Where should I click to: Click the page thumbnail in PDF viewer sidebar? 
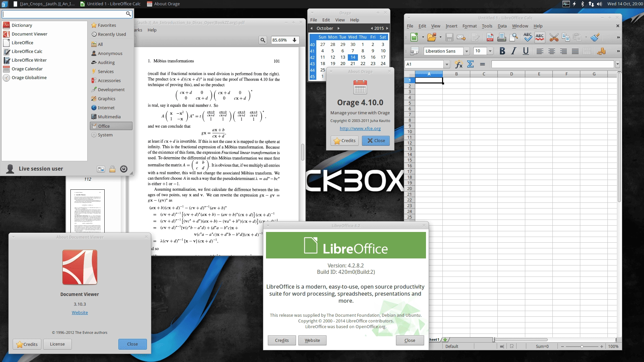88,211
